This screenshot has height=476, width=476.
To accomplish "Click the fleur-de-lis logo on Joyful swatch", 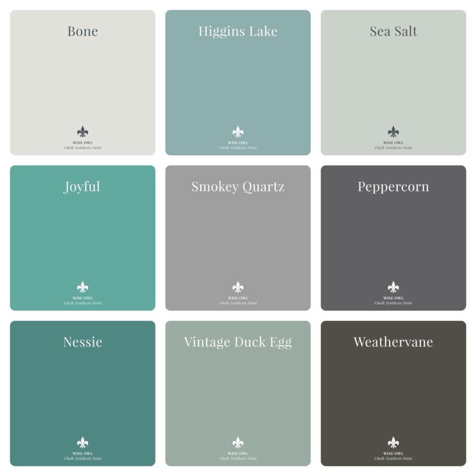I will click(x=82, y=287).
